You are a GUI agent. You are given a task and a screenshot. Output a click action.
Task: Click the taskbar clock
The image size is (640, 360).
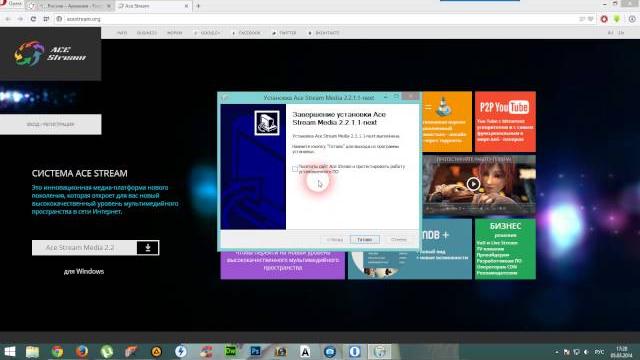pos(622,352)
